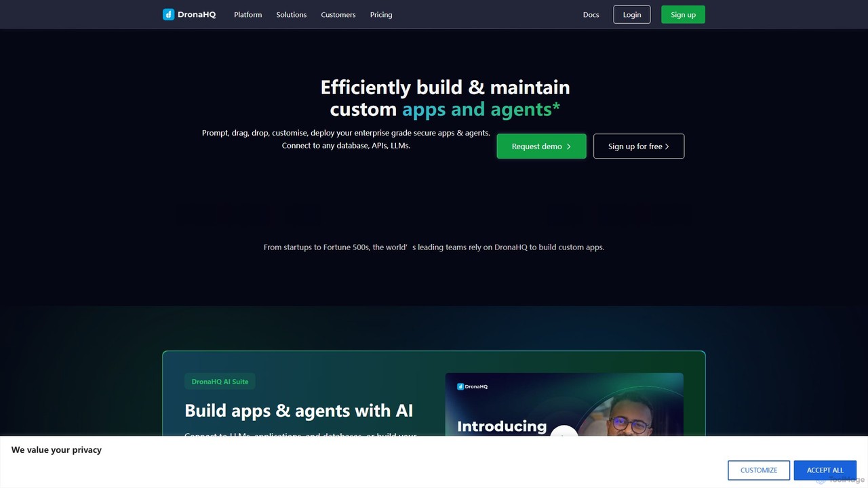Open the Docs link
The height and width of the screenshot is (488, 868).
591,14
